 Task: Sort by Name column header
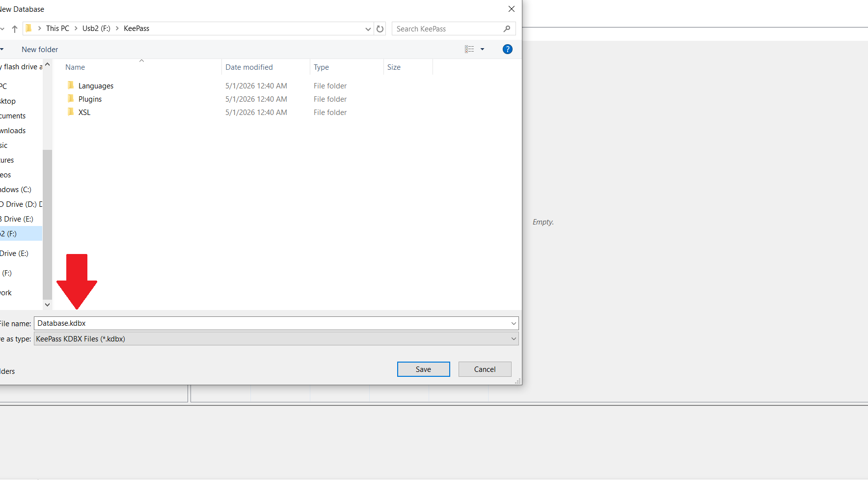pyautogui.click(x=75, y=67)
